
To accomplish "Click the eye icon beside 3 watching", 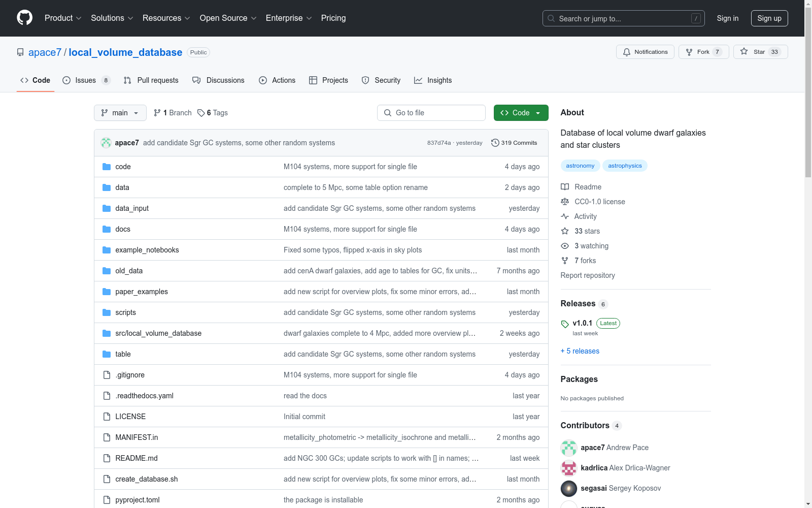I will [565, 246].
